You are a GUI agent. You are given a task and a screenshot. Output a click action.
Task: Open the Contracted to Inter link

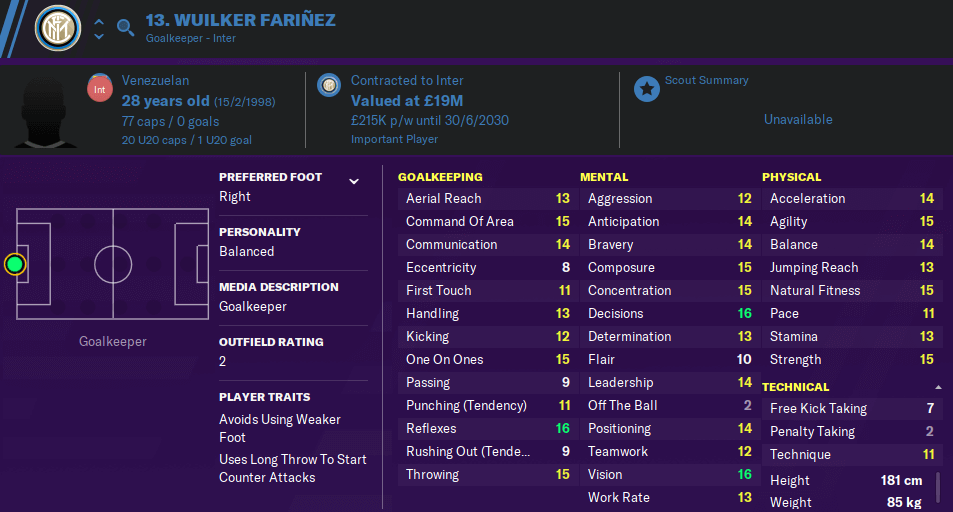[407, 80]
